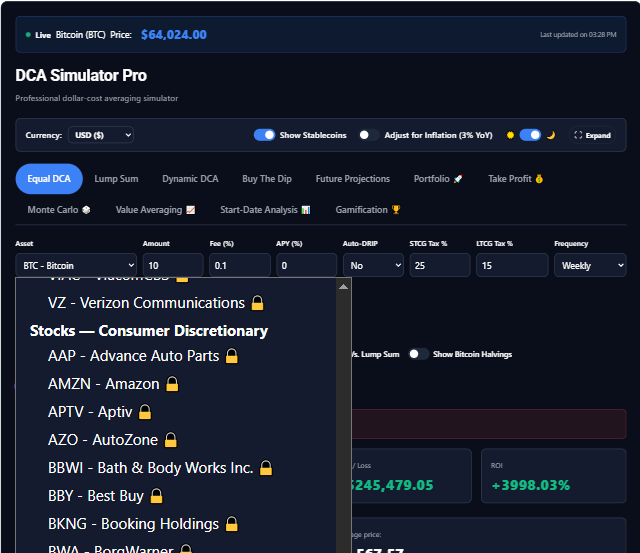640x553 pixels.
Task: Select AAP - Advance Auto Parts option
Action: click(176, 356)
